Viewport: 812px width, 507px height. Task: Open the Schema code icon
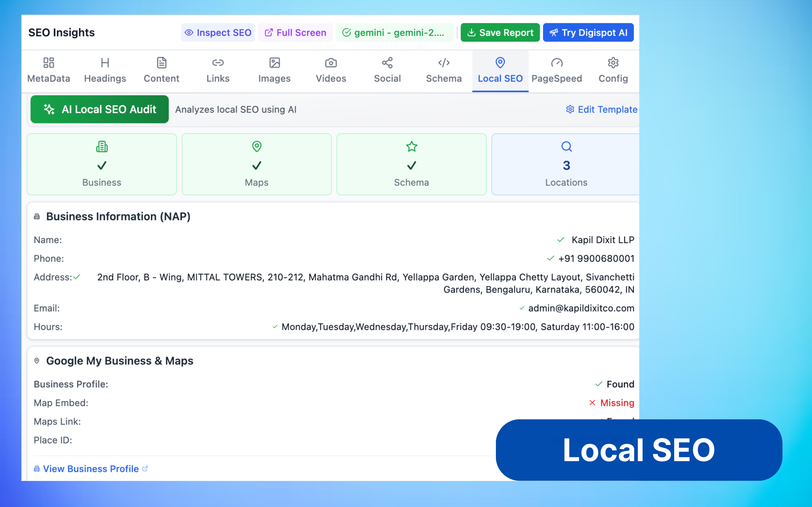click(x=444, y=62)
